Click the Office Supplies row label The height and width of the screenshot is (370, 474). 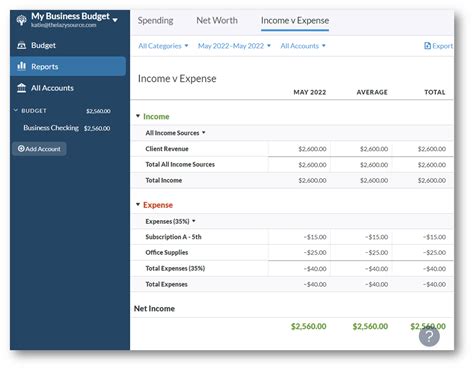tap(167, 252)
